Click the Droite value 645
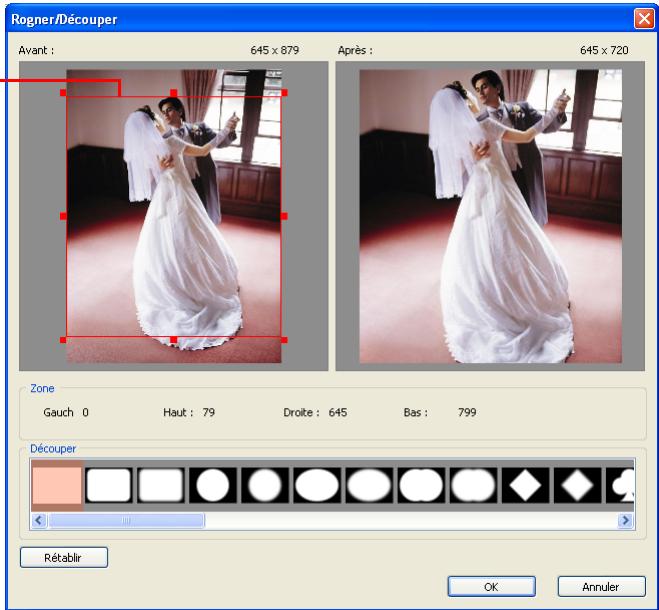This screenshot has height=610, width=659. (x=338, y=412)
